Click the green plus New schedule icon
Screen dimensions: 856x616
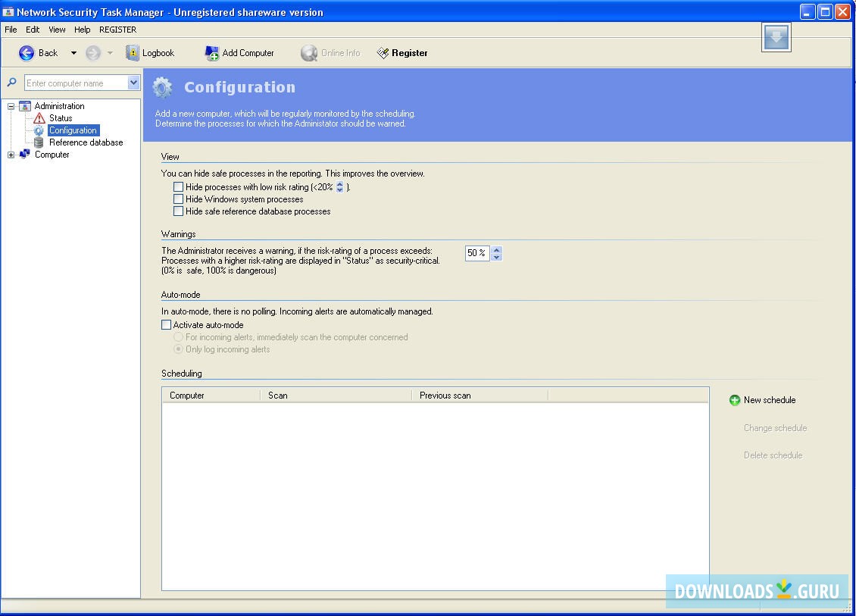tap(735, 400)
